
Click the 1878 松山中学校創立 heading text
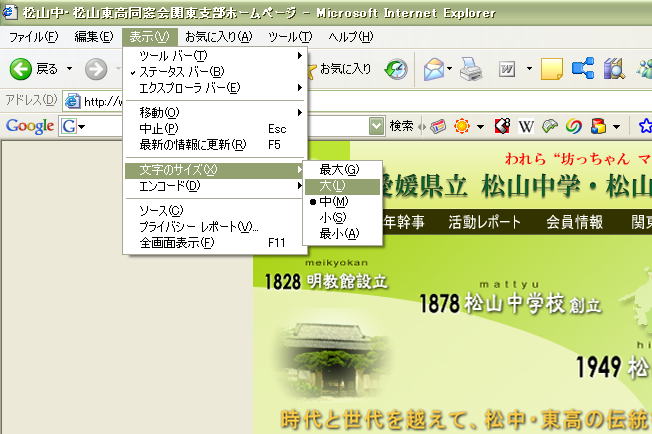click(x=510, y=303)
